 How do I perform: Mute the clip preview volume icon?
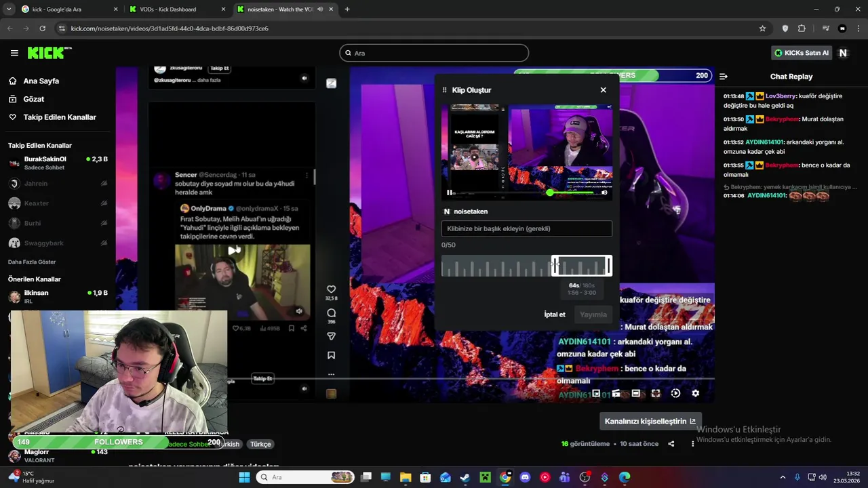click(604, 192)
